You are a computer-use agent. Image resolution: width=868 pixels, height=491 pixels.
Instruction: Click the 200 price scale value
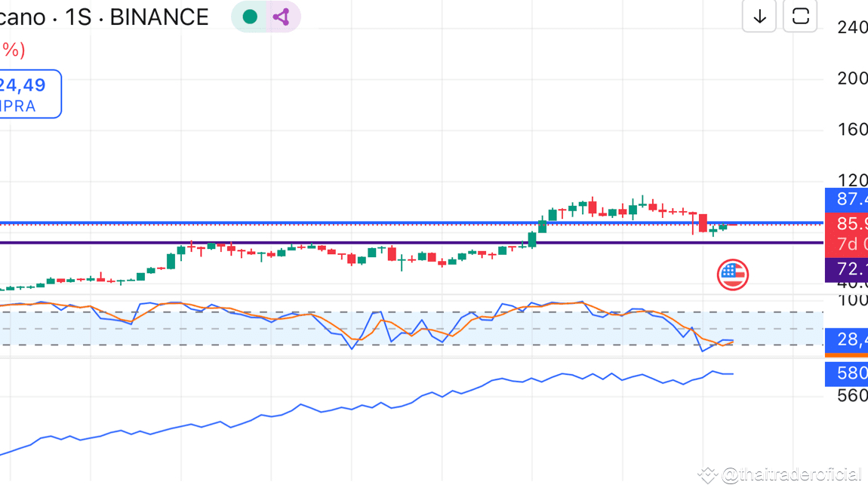(x=852, y=78)
